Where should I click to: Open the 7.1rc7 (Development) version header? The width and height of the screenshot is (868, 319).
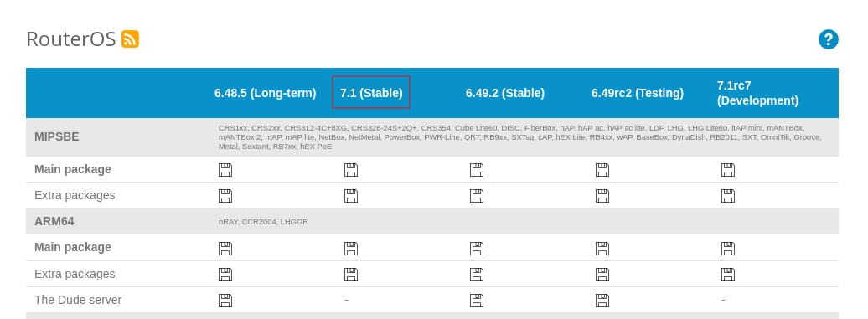tap(757, 93)
